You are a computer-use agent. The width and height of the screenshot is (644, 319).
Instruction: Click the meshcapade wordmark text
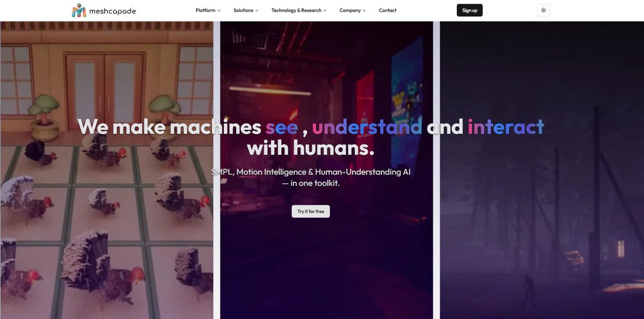[x=113, y=11]
